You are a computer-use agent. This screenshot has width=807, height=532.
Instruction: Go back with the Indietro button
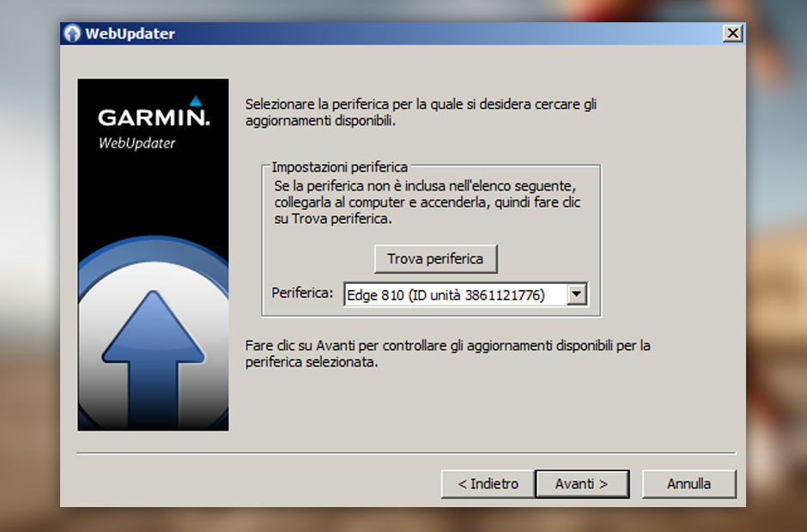coord(488,484)
